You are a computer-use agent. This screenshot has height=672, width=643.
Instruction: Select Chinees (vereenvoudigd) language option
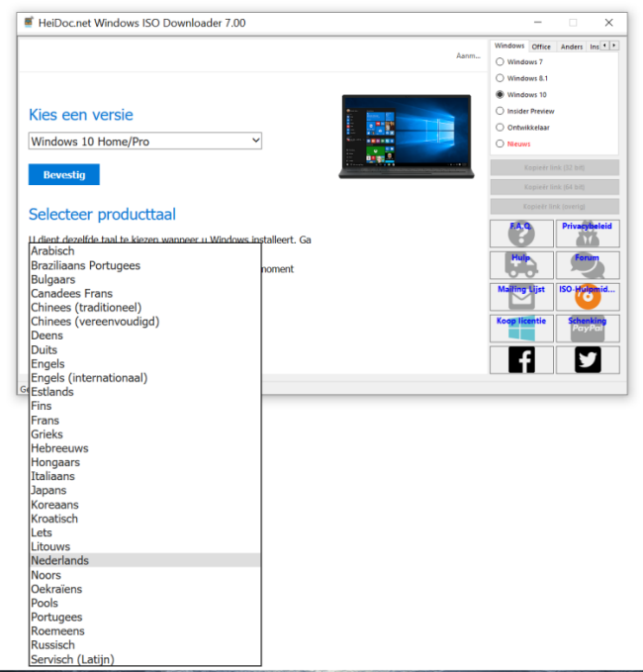[x=145, y=322]
